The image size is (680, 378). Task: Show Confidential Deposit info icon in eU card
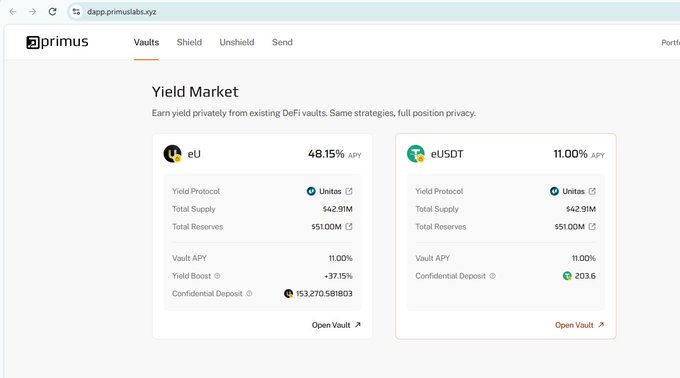249,293
